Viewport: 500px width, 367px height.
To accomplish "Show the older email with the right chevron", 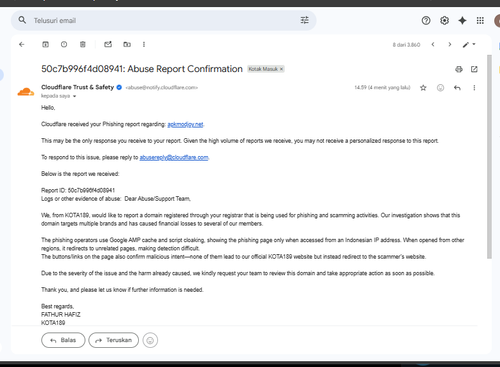I will (x=450, y=44).
